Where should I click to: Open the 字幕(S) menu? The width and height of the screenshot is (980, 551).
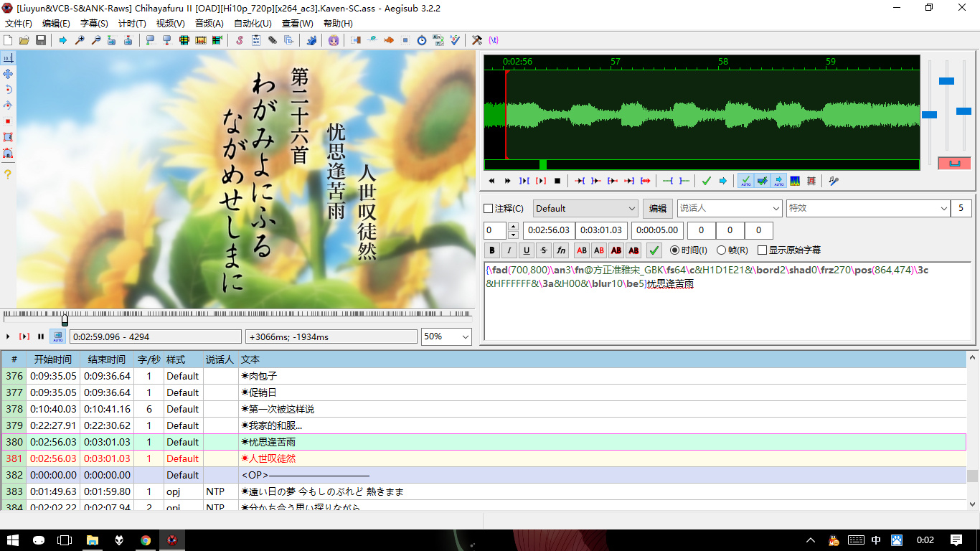tap(94, 23)
